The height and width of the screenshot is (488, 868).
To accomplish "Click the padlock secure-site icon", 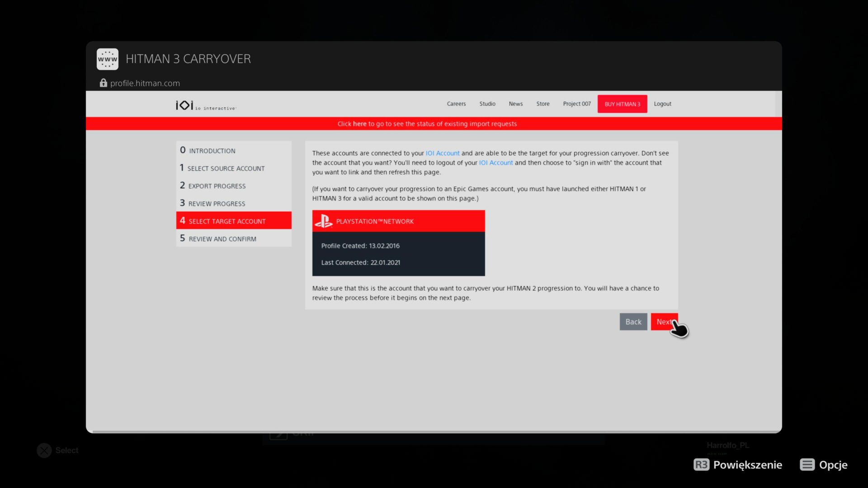I will [104, 83].
